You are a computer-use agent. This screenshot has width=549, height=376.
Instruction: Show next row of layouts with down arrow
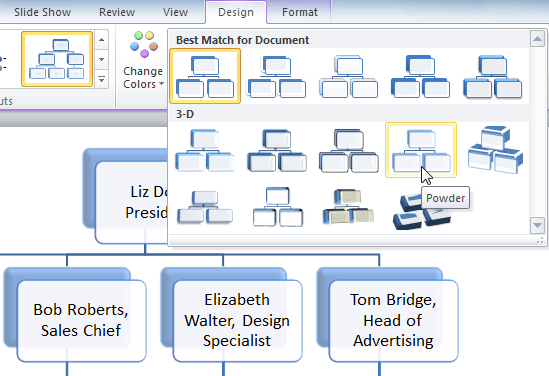pos(102,60)
